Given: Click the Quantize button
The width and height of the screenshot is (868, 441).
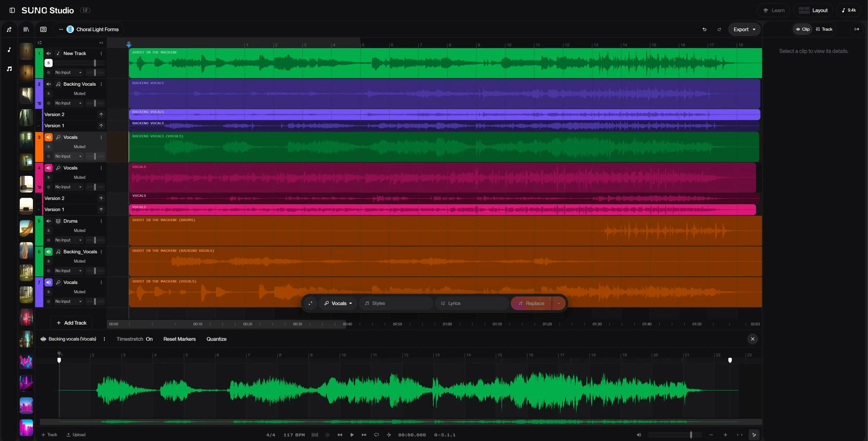Looking at the screenshot, I should point(216,339).
